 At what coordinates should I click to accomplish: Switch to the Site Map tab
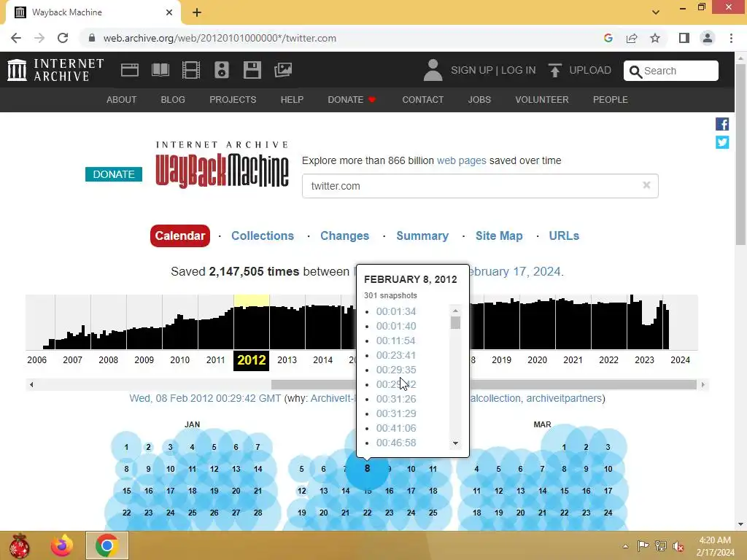pyautogui.click(x=499, y=236)
